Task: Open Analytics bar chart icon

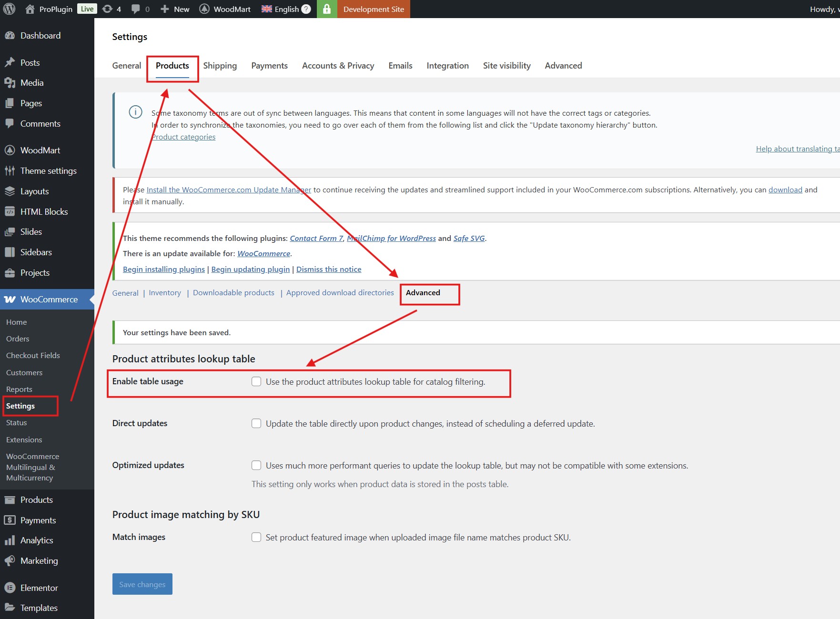Action: (10, 540)
